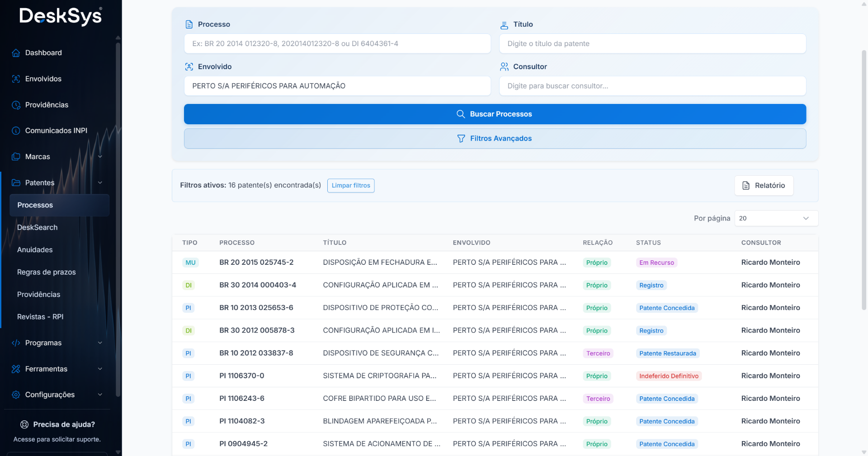Viewport: 868px width, 456px height.
Task: Open the Por página dropdown
Action: (x=776, y=218)
